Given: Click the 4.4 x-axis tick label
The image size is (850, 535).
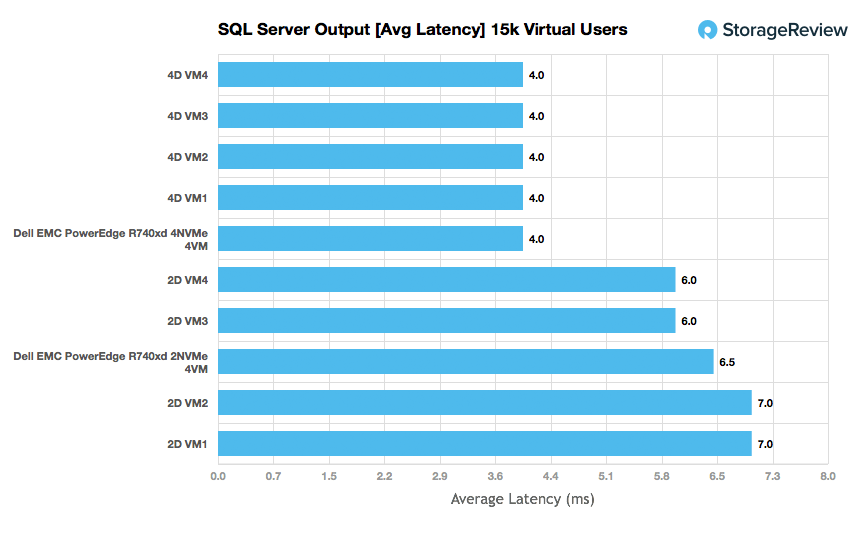Looking at the screenshot, I should click(x=551, y=476).
